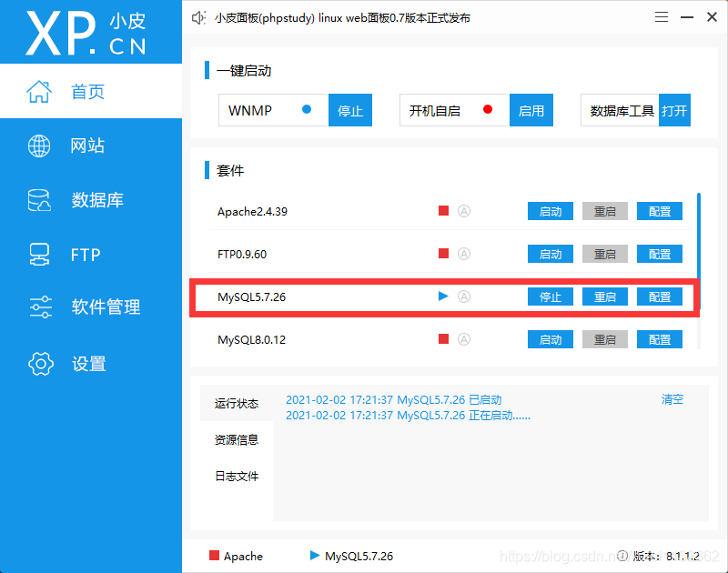The width and height of the screenshot is (728, 573).
Task: Open 配置 for FTP0.9.60
Action: point(660,254)
